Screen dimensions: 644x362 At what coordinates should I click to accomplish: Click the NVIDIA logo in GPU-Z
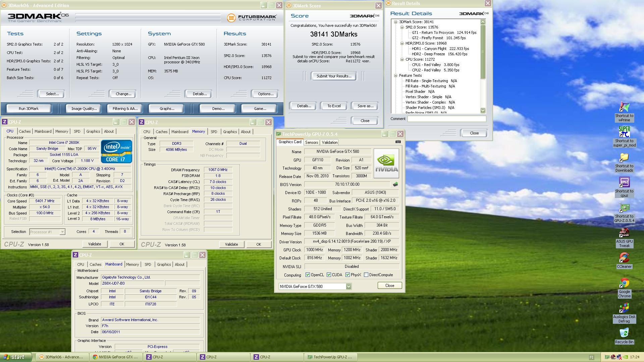click(x=386, y=163)
